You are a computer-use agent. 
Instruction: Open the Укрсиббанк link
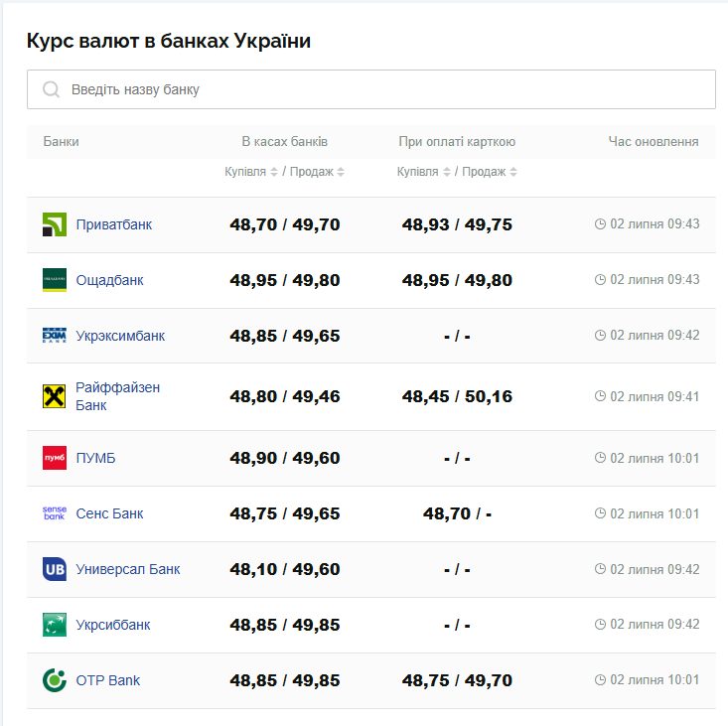click(x=113, y=625)
